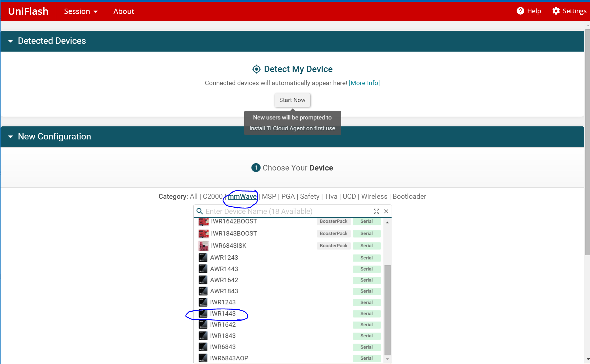Collapse the Detected Devices section

click(x=11, y=41)
